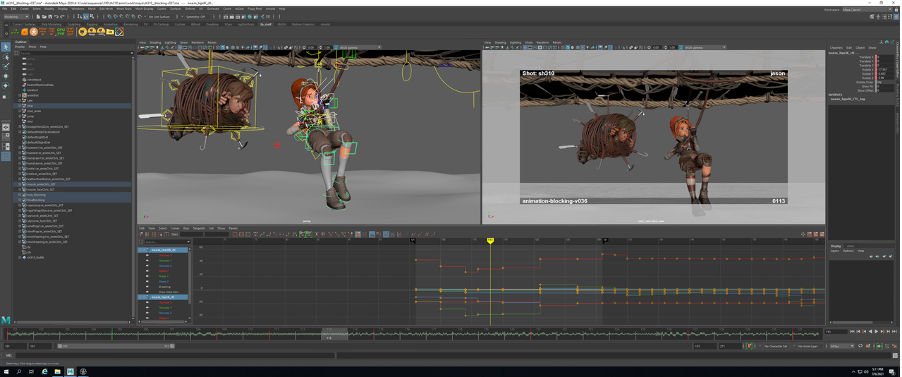The height and width of the screenshot is (377, 902).
Task: Click yellow current time marker in Graph Editor
Action: (x=490, y=241)
